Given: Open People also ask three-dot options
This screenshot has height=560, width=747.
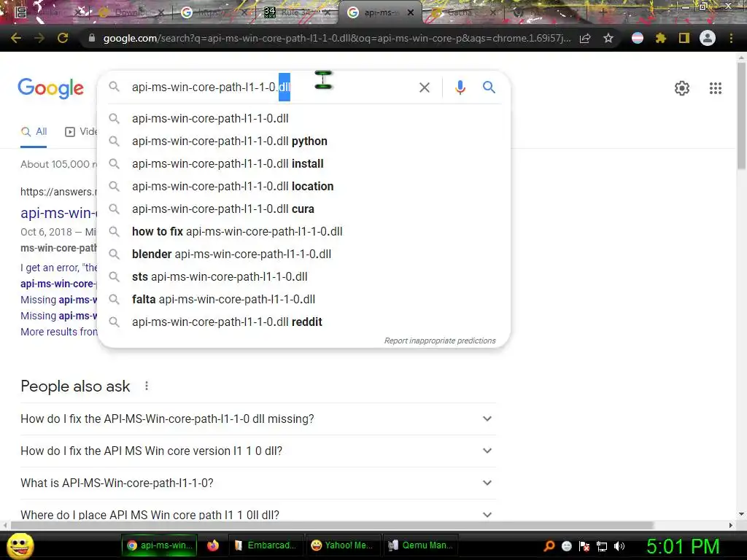Looking at the screenshot, I should click(146, 386).
